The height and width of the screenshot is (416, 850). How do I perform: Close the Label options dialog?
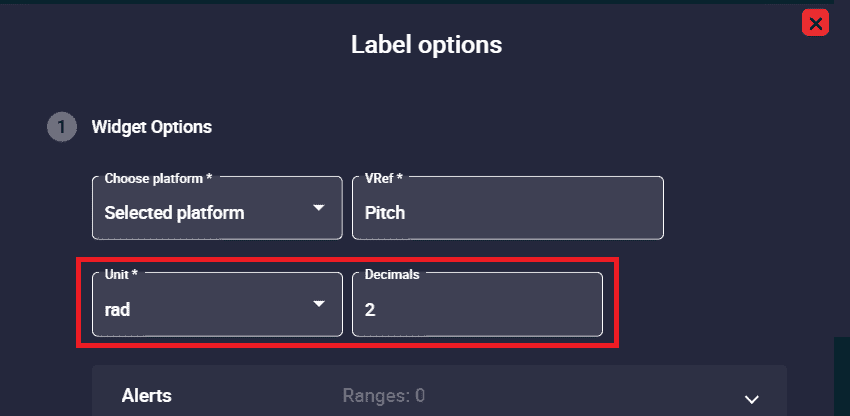click(816, 23)
